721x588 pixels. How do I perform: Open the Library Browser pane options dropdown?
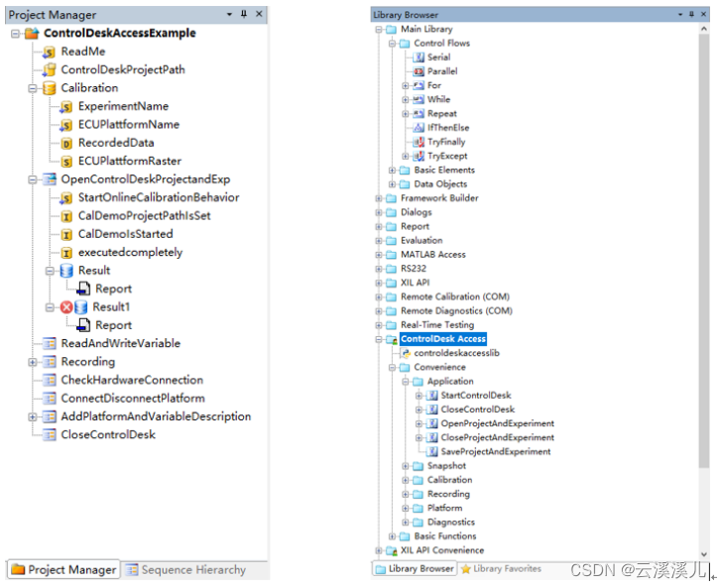pos(680,14)
